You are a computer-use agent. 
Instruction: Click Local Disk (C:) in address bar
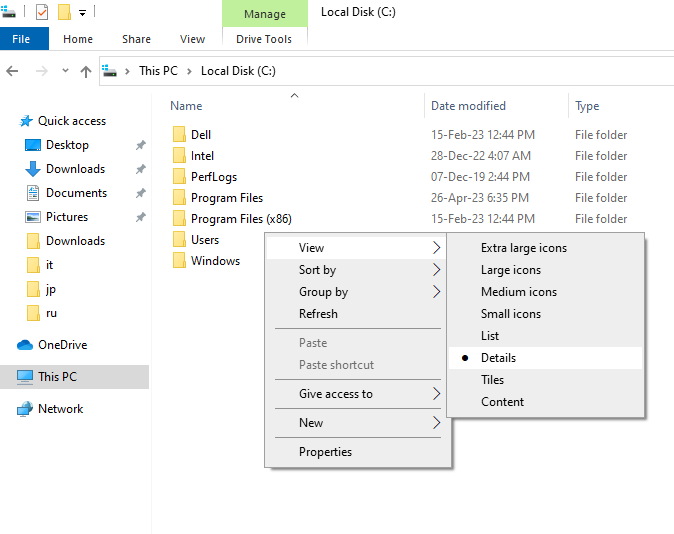(238, 71)
